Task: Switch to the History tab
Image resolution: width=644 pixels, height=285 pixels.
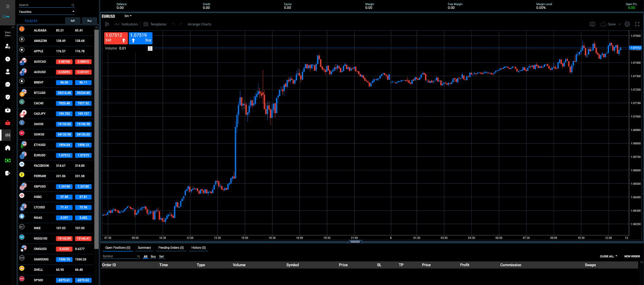Action: pyautogui.click(x=198, y=248)
